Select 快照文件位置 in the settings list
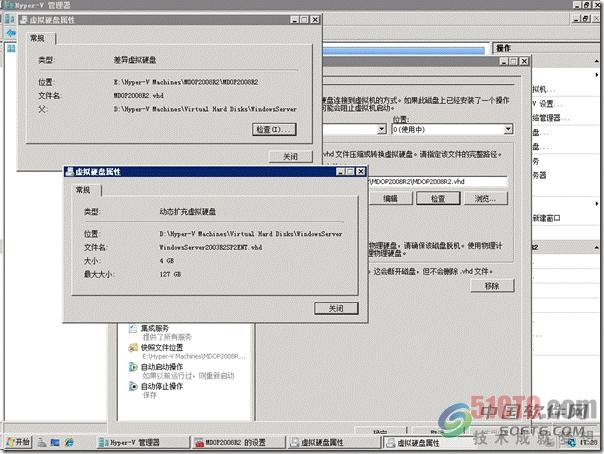The height and width of the screenshot is (454, 604). [162, 348]
